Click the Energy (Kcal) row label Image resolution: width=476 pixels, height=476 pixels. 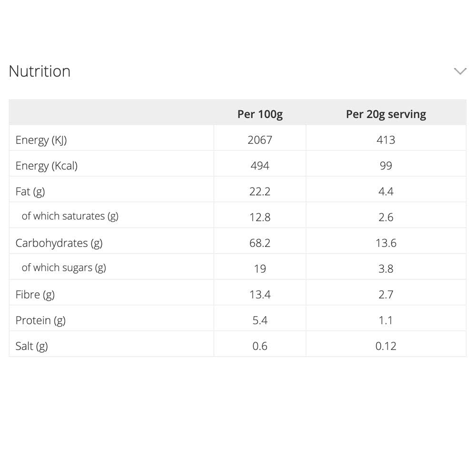[46, 166]
